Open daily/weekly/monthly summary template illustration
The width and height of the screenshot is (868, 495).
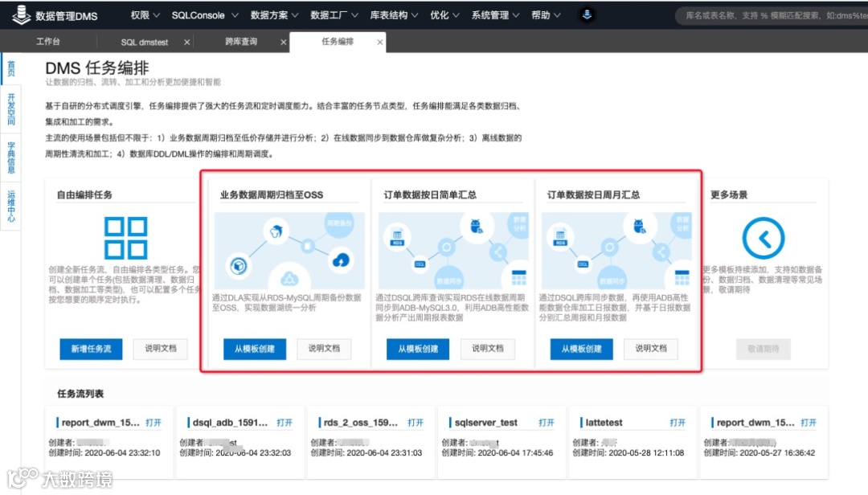click(616, 250)
